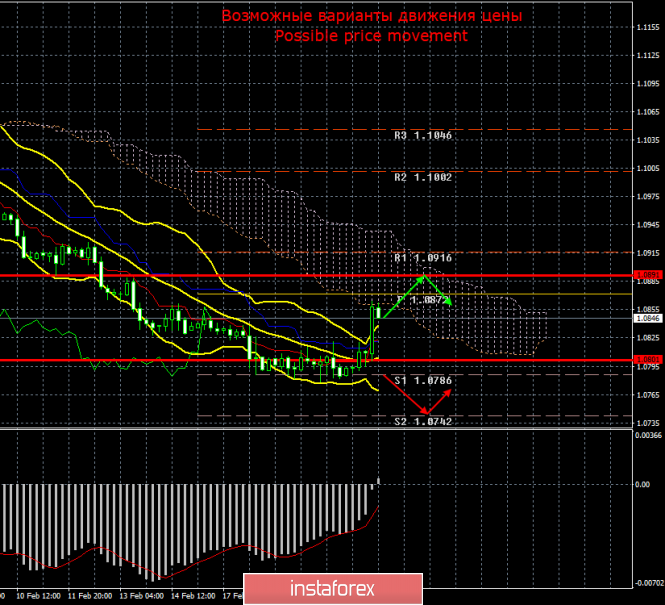Select the red 1.0801 price tag
Image resolution: width=665 pixels, height=605 pixels.
(648, 360)
